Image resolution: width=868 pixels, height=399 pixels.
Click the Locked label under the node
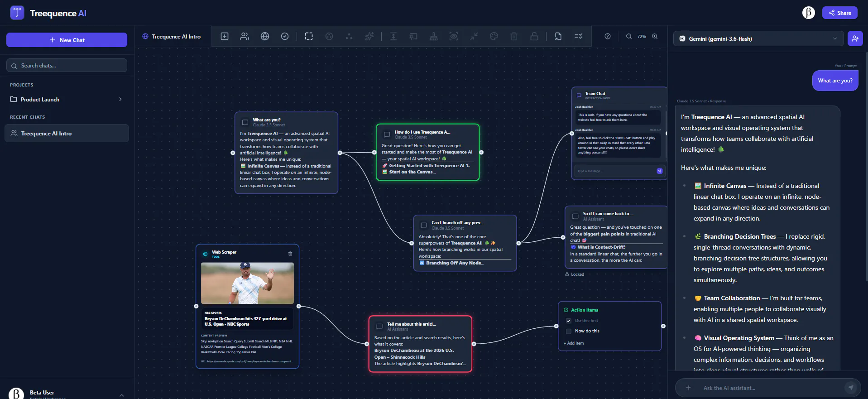pos(575,274)
